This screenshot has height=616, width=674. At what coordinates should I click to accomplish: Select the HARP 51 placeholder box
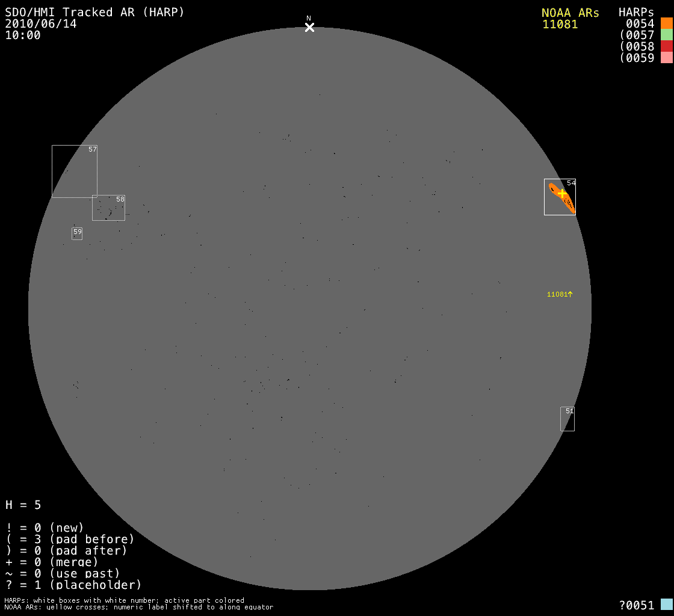click(567, 419)
